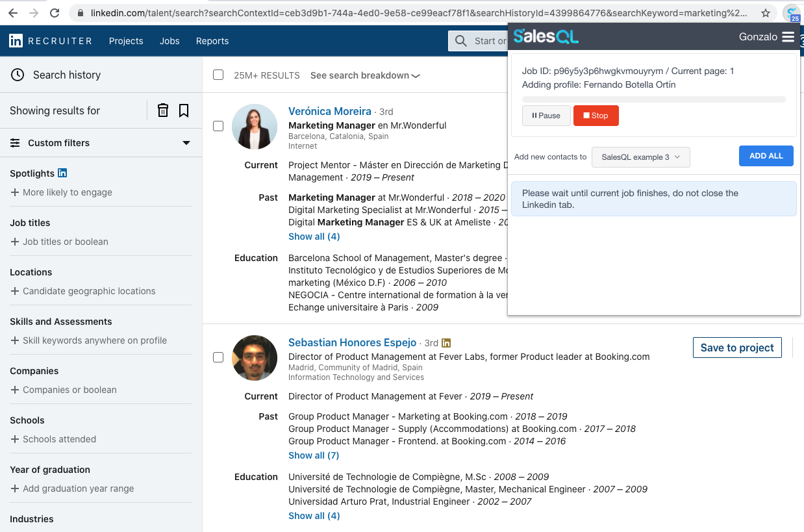Open Projects menu
Viewport: 804px width, 532px height.
[x=126, y=41]
